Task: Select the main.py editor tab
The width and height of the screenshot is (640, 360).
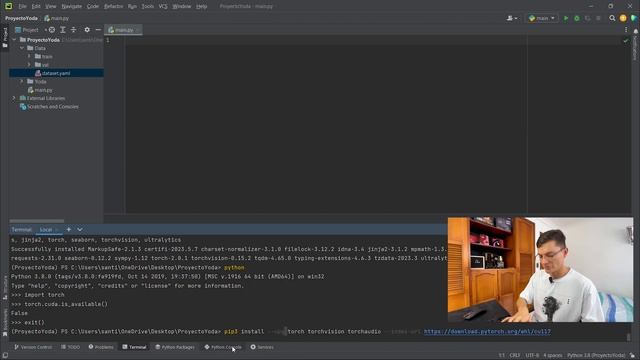Action: tap(123, 30)
